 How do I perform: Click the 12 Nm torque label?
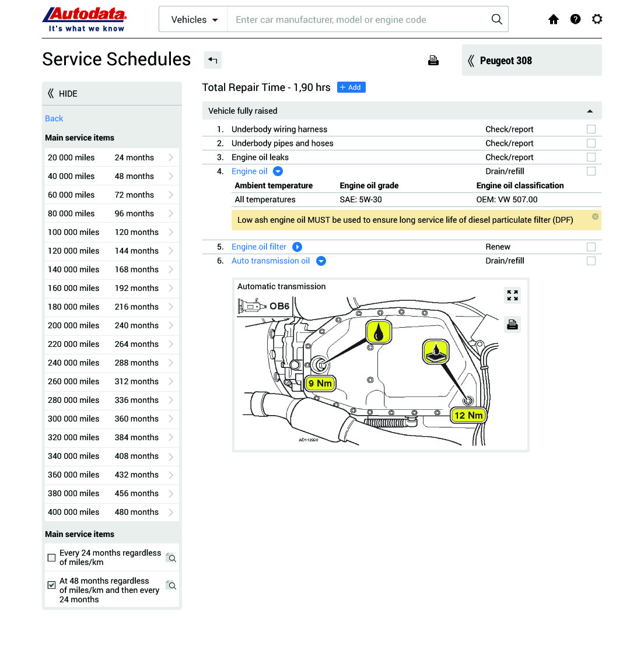coord(468,415)
